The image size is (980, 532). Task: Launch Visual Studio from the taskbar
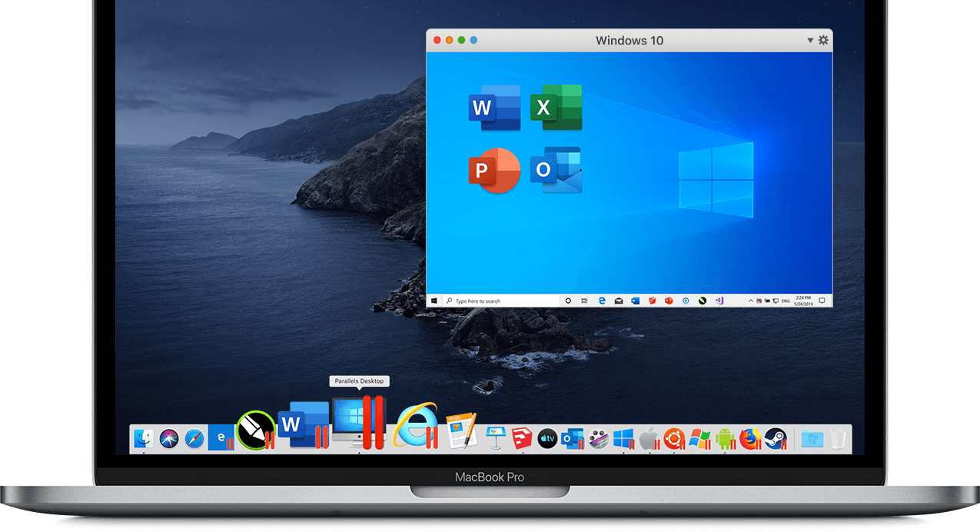pyautogui.click(x=719, y=300)
